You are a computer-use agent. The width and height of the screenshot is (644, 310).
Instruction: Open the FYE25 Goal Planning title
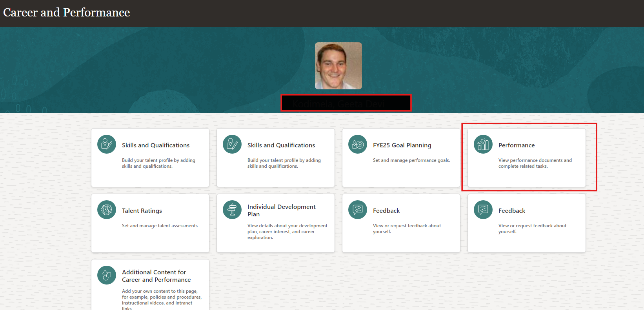[x=402, y=145]
